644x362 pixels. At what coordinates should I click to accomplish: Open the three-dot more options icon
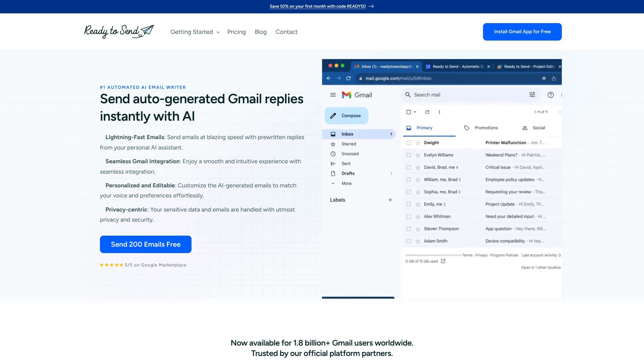439,112
